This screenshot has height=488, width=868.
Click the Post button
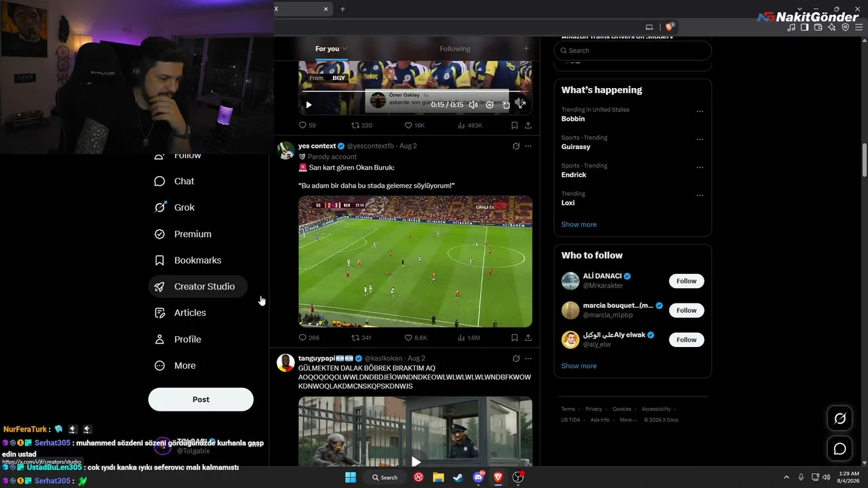coord(201,399)
